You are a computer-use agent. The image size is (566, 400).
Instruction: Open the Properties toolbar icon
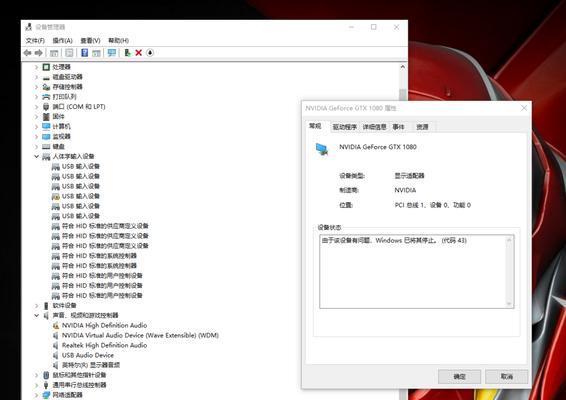69,53
